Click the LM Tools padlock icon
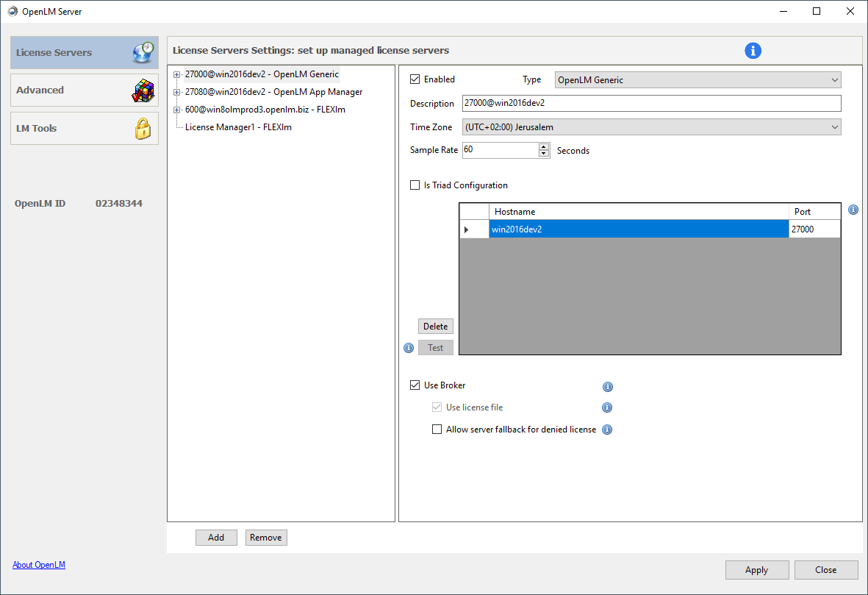This screenshot has width=868, height=595. (x=143, y=129)
